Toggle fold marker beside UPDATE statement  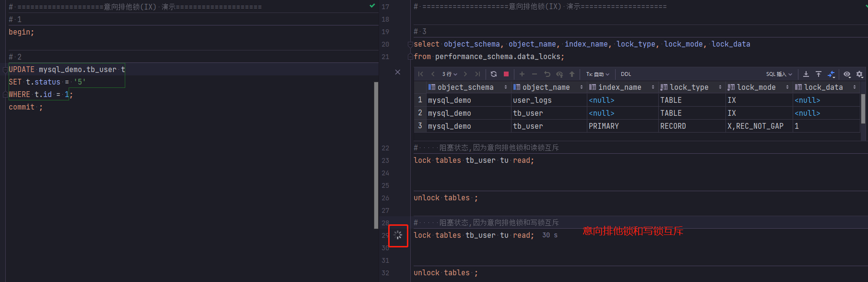(x=5, y=70)
